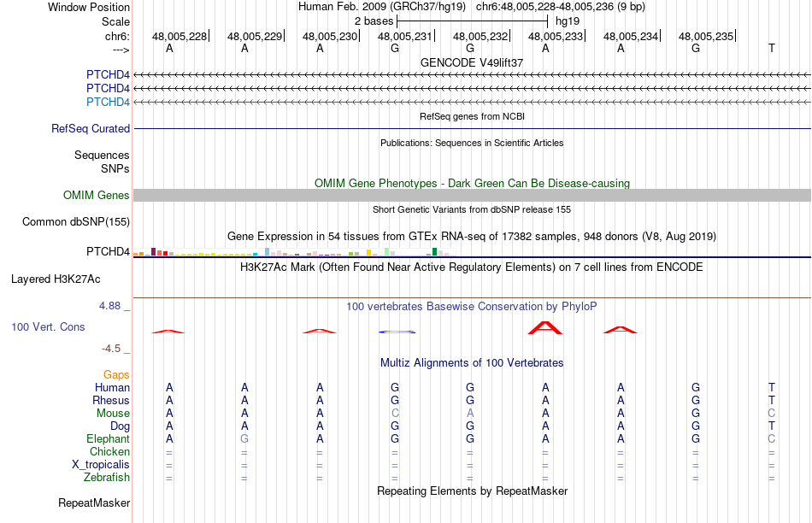
Task: Click the dark green bar in the GTEx chart
Action: (x=434, y=251)
